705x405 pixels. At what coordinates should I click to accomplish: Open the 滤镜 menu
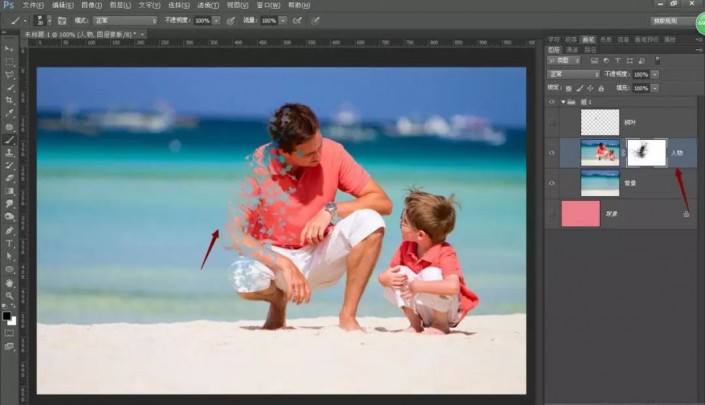pos(206,5)
